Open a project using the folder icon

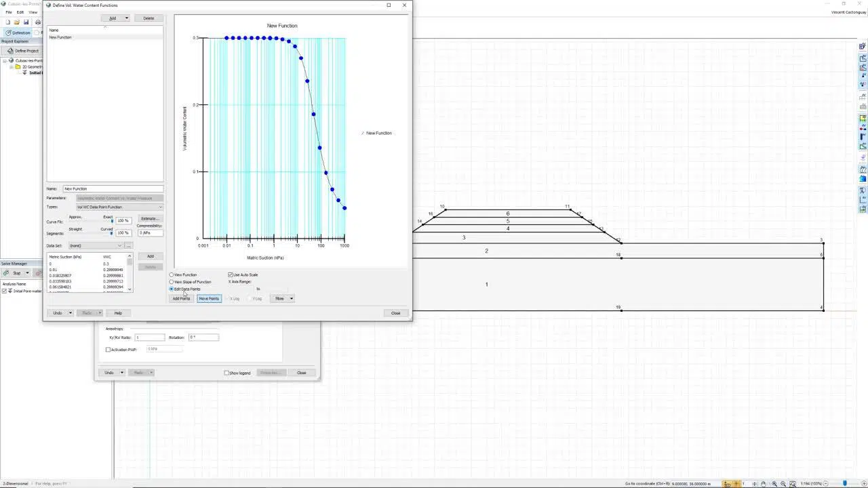[x=16, y=22]
